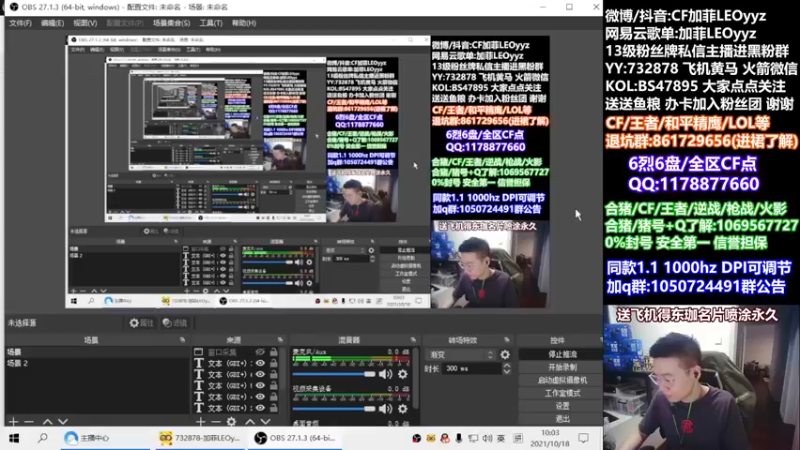
Task: Open the volume speaker tray icon
Action: point(487,438)
